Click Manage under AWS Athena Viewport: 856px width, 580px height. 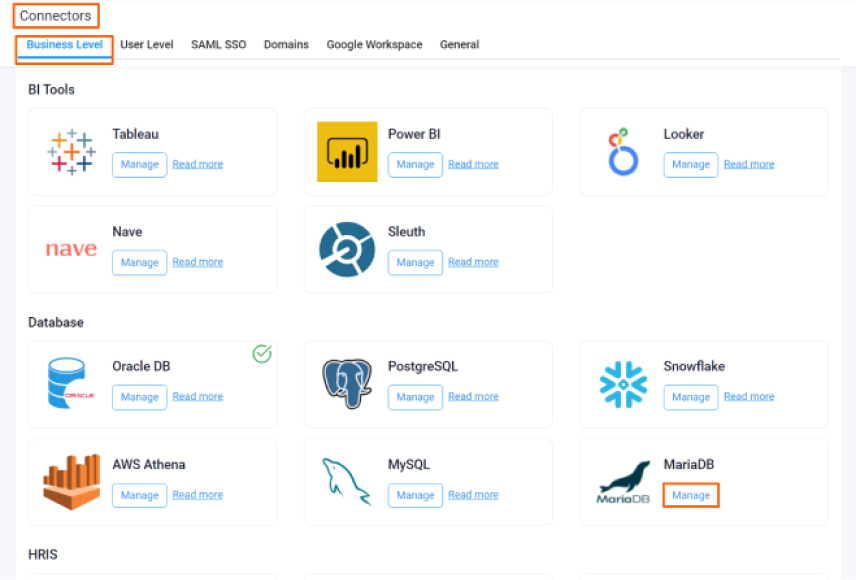(140, 495)
